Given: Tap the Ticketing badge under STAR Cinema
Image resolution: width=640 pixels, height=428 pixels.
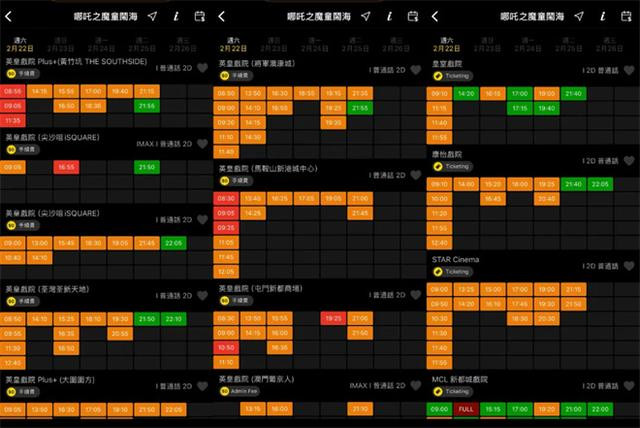Looking at the screenshot, I should point(453,272).
